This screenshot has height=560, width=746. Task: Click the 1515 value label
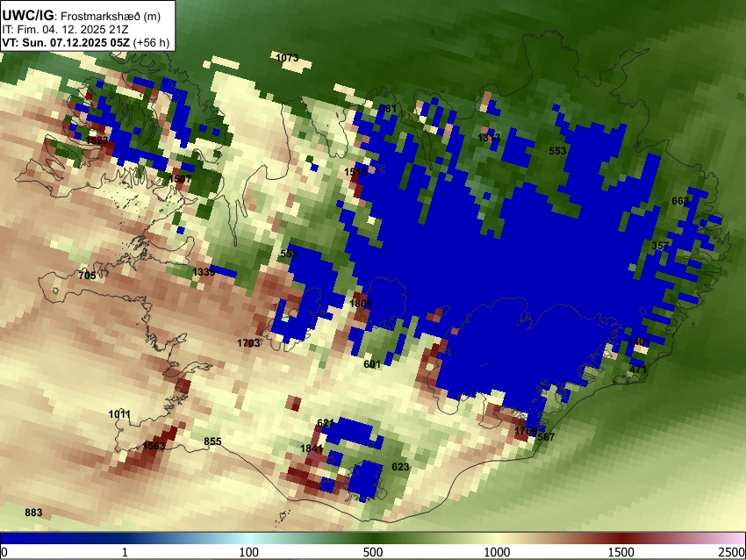pos(355,172)
